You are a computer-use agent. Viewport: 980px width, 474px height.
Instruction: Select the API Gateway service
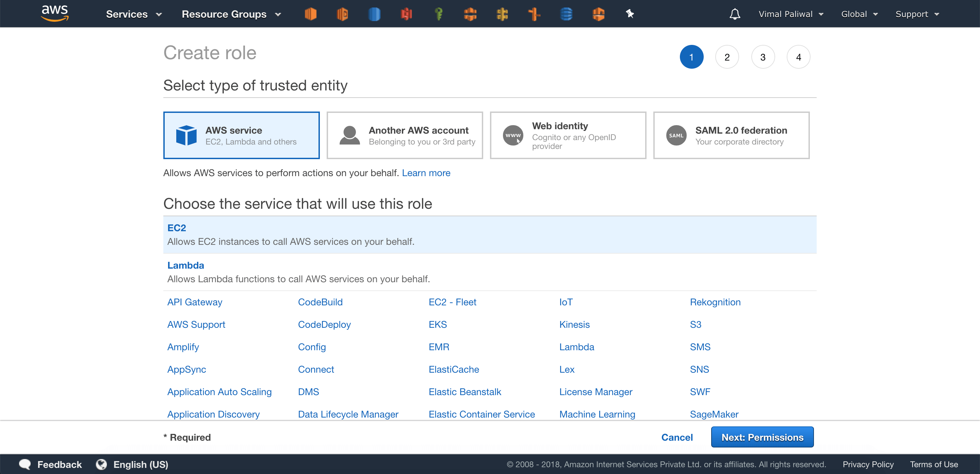click(195, 302)
